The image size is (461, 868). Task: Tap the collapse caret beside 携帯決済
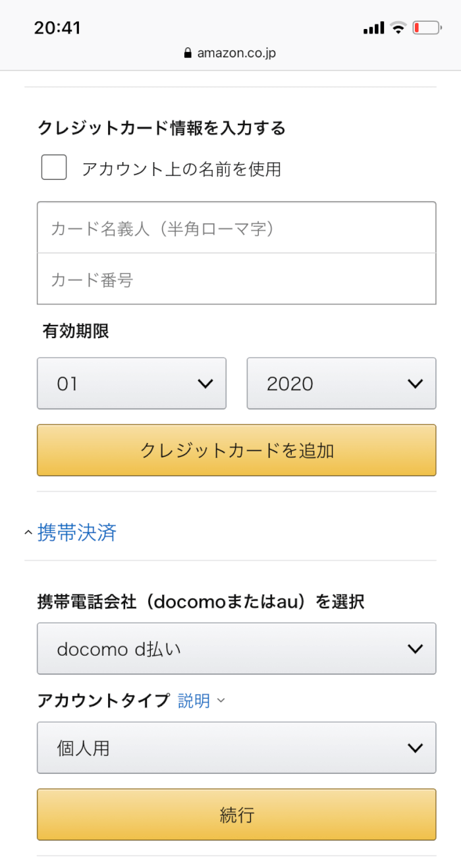tap(28, 533)
